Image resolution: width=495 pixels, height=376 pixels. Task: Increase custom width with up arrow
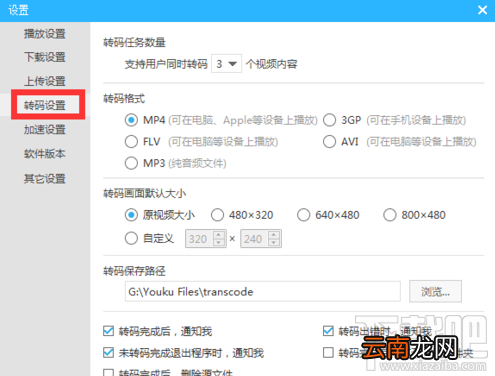(219, 235)
